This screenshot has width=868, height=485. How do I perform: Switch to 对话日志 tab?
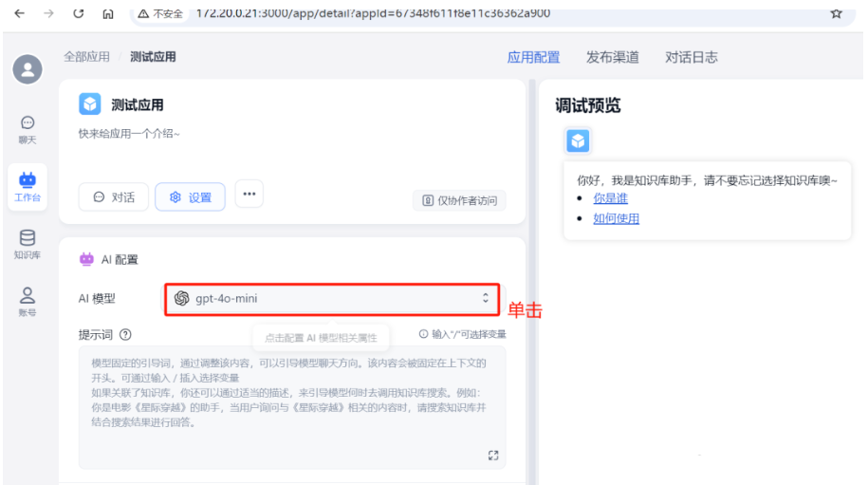coord(691,57)
